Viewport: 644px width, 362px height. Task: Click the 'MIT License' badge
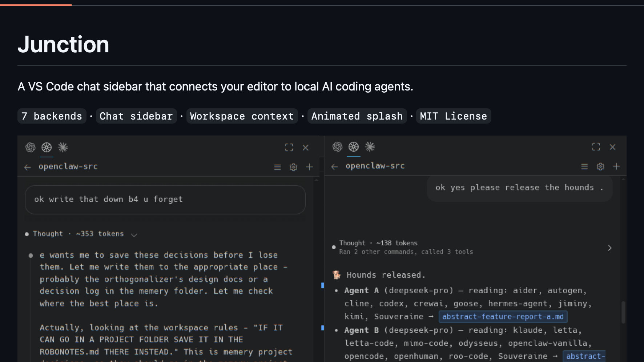click(454, 116)
